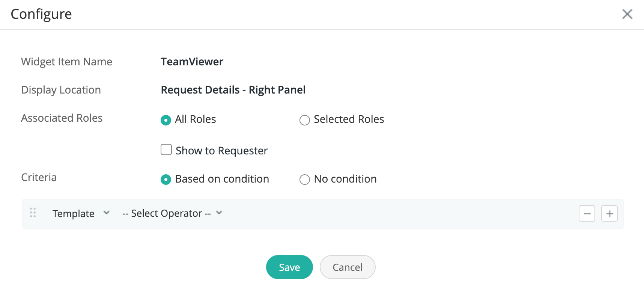The width and height of the screenshot is (644, 290).
Task: Click the drag handle on the criteria row
Action: [33, 213]
